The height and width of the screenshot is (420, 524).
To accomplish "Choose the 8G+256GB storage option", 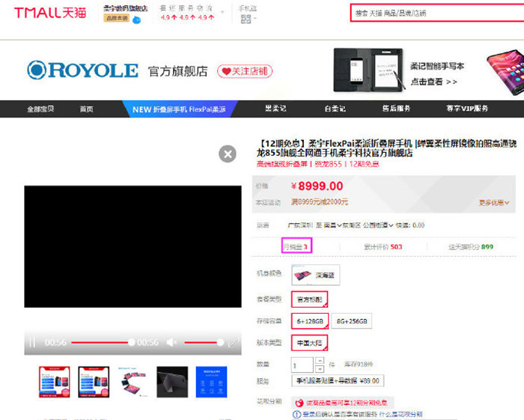I will tap(352, 321).
